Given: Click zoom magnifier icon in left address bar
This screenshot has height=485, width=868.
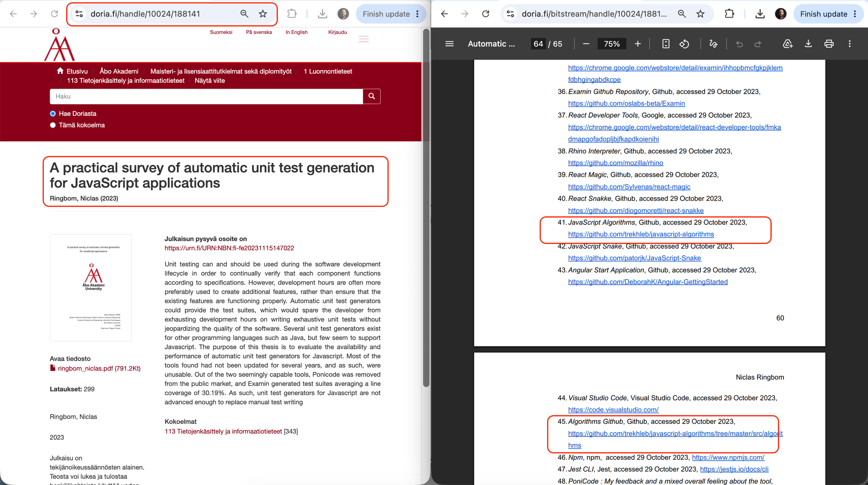Looking at the screenshot, I should pos(244,14).
